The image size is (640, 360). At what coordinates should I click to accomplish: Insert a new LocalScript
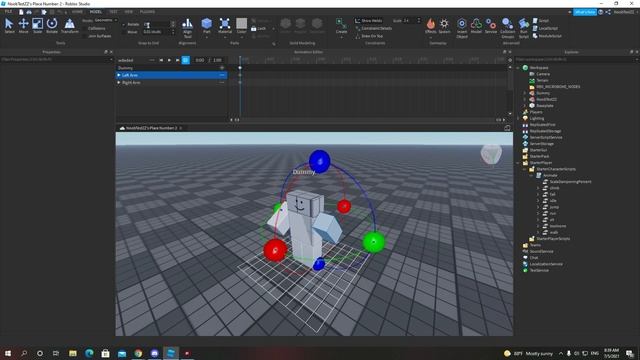pos(545,28)
